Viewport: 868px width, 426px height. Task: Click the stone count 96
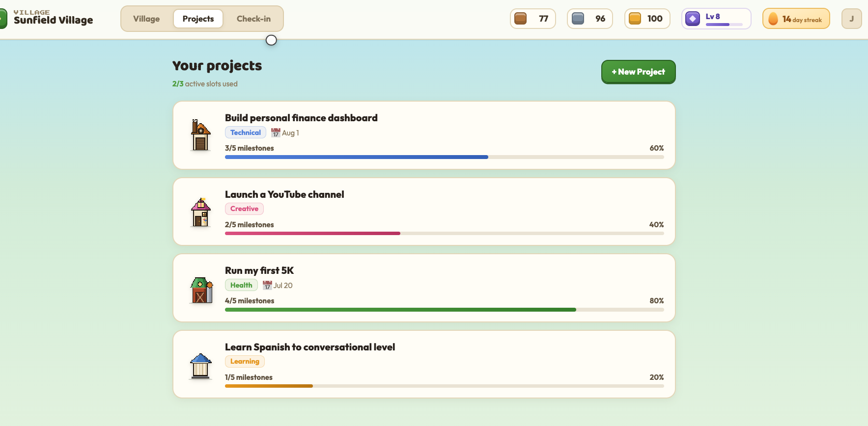600,19
